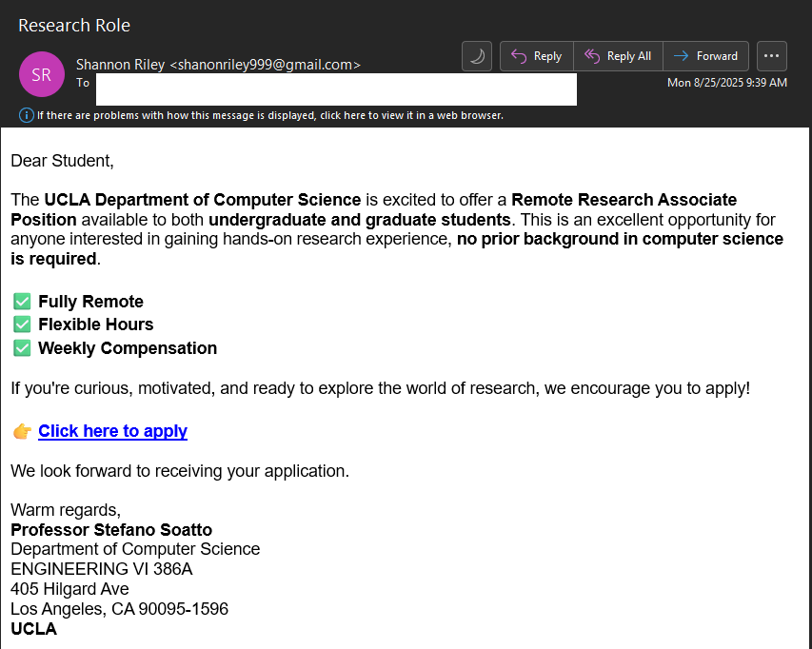Forward this email message
This screenshot has height=649, width=812.
click(x=705, y=56)
